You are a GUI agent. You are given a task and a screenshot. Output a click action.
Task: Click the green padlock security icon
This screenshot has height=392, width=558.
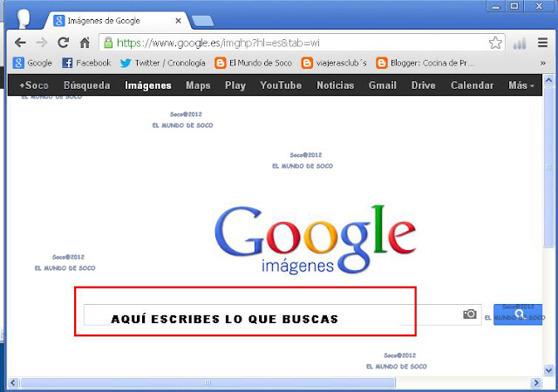click(108, 43)
